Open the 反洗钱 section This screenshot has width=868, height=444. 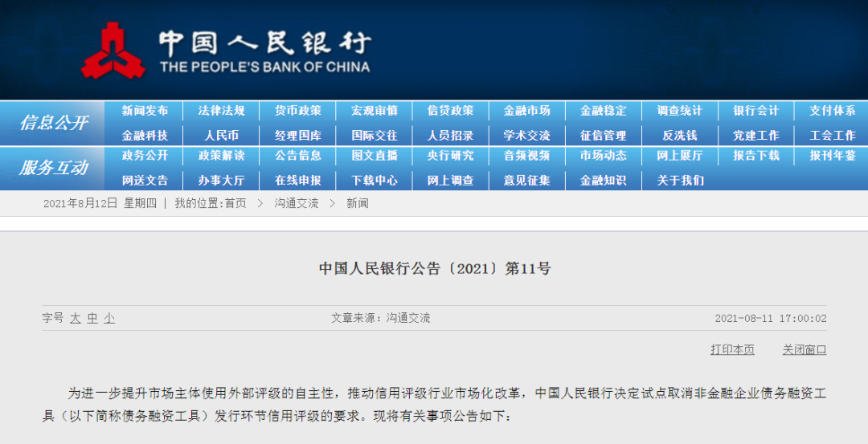680,136
